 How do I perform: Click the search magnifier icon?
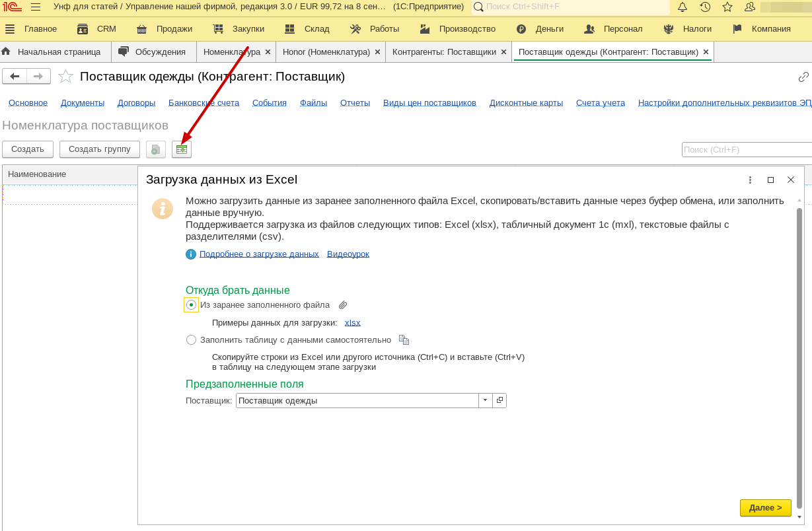[x=478, y=7]
